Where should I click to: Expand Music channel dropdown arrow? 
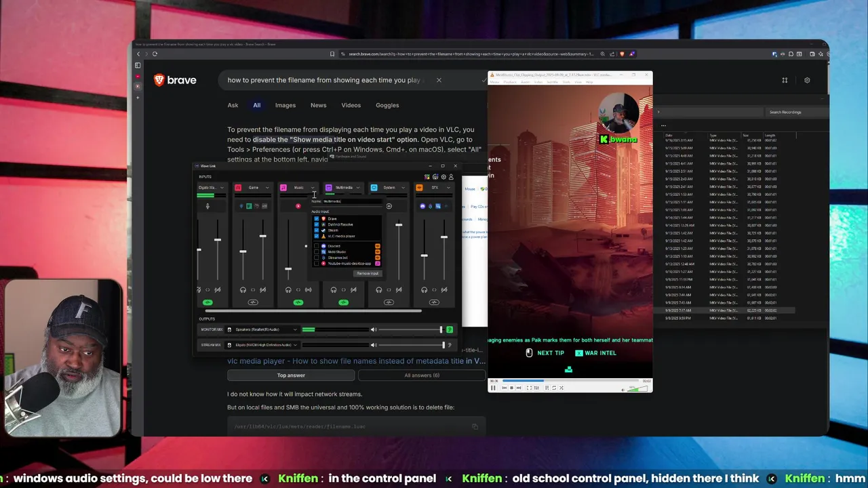[x=313, y=188]
